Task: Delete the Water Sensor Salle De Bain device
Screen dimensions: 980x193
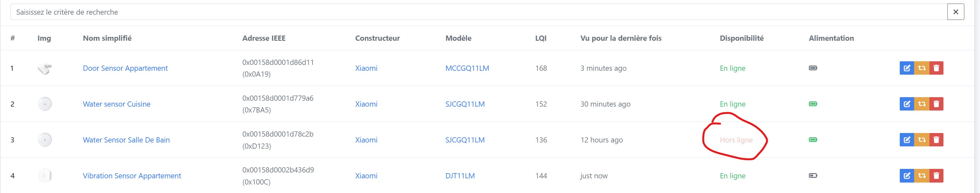Action: coord(936,140)
